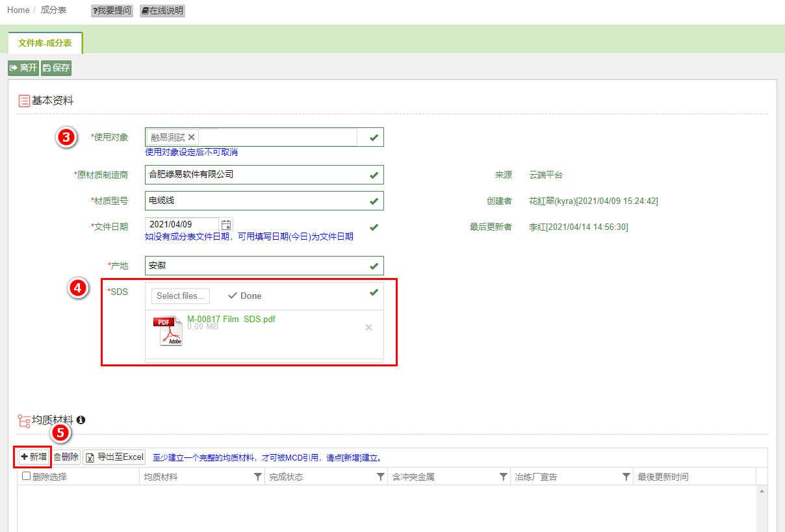Save the form with 保存
The height and width of the screenshot is (532, 785).
(56, 68)
